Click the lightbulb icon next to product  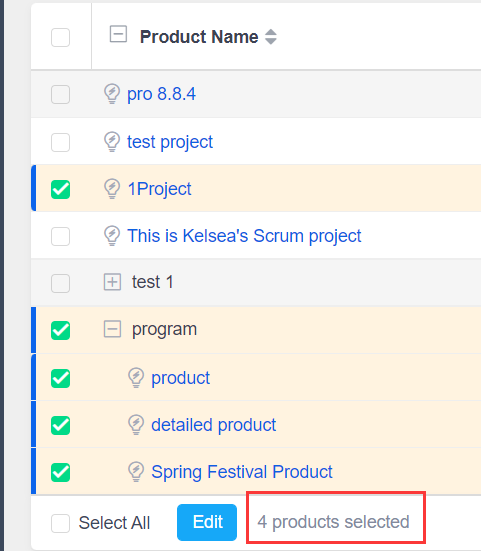coord(136,378)
